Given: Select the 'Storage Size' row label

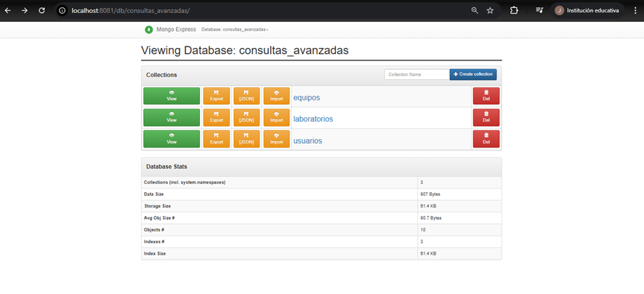Looking at the screenshot, I should 157,206.
